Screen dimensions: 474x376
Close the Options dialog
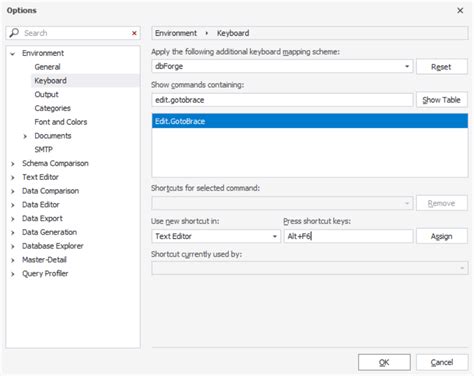(x=460, y=11)
